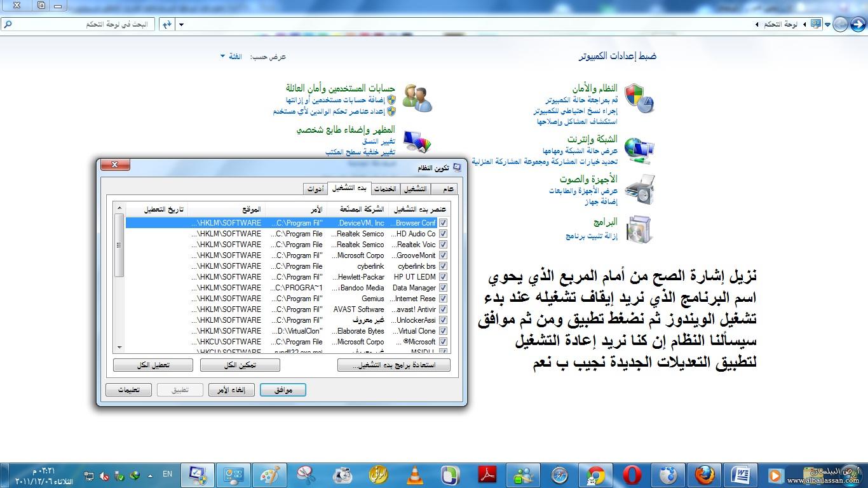This screenshot has height=488, width=868.
Task: Uncheck the Virtual Clone startup entry
Action: point(443,330)
